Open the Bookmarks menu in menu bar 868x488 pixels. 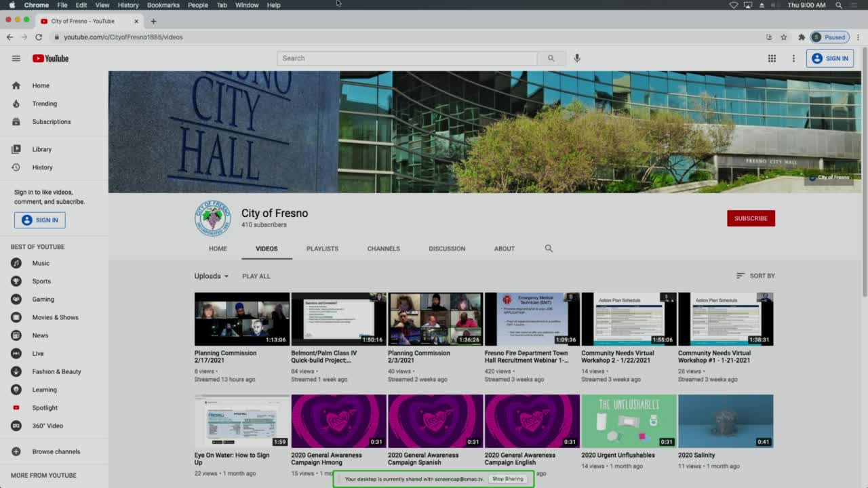click(x=163, y=5)
